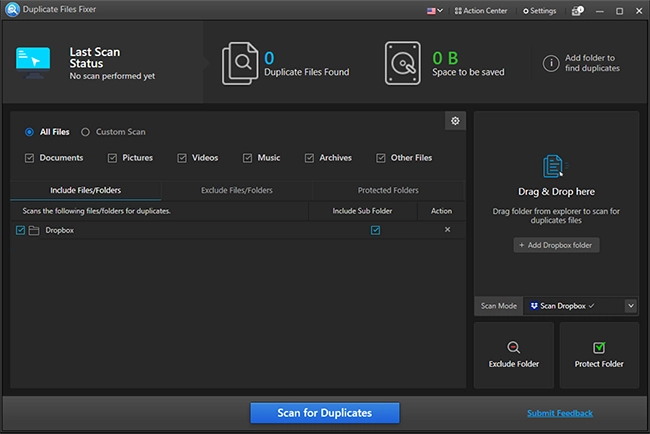Click the Drag & Drop document icon

coord(554,166)
